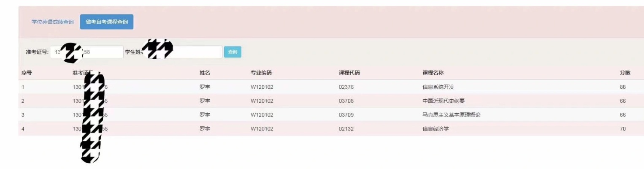Click the 姓名 column header
Viewport: 644px width, 169px height.
click(x=205, y=73)
